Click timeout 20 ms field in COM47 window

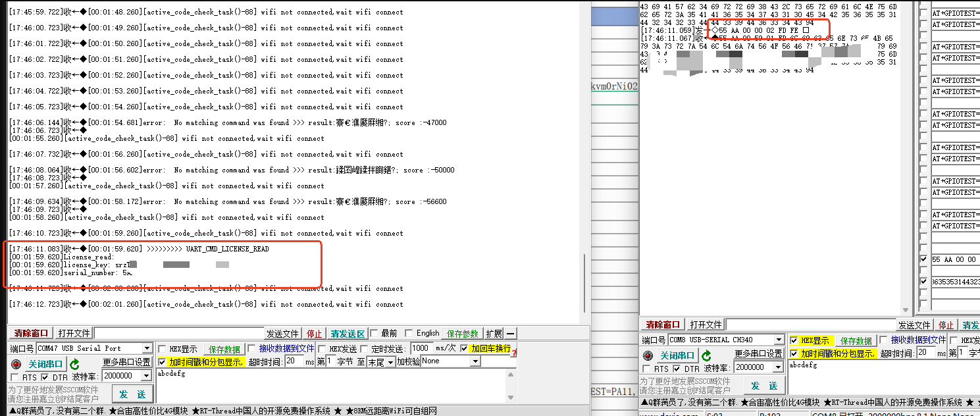pyautogui.click(x=294, y=362)
